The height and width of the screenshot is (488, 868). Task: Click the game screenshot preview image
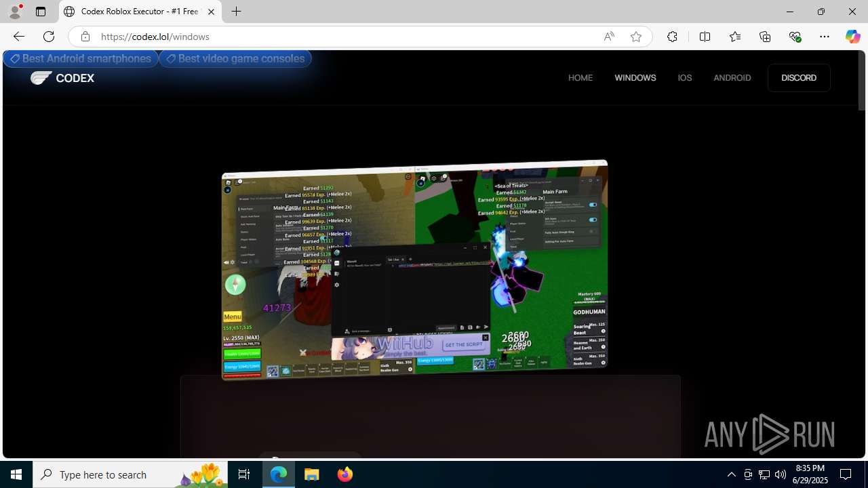[414, 271]
